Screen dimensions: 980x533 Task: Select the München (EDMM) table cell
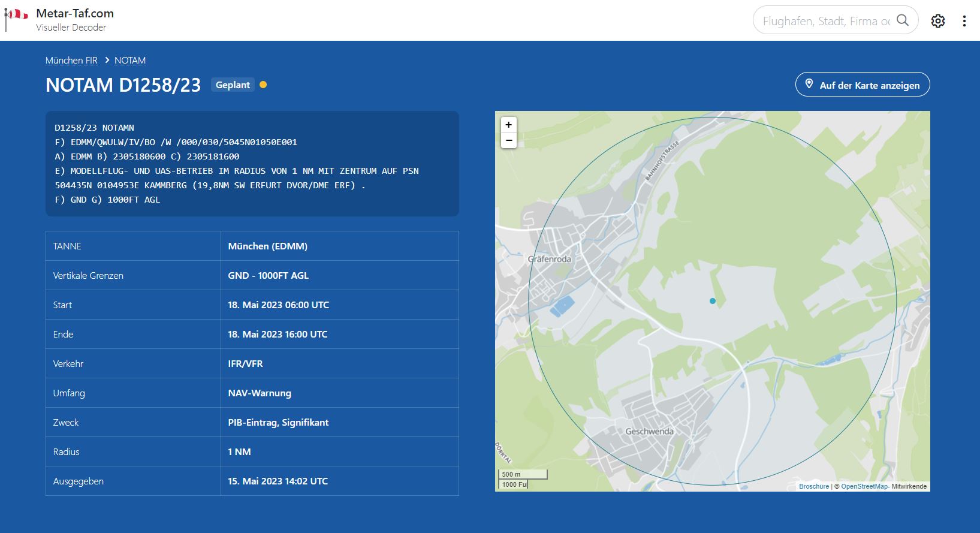click(x=339, y=246)
